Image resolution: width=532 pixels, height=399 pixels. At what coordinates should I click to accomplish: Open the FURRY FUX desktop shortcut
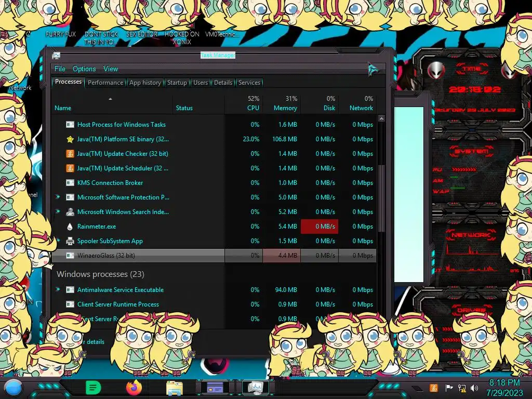pyautogui.click(x=61, y=34)
